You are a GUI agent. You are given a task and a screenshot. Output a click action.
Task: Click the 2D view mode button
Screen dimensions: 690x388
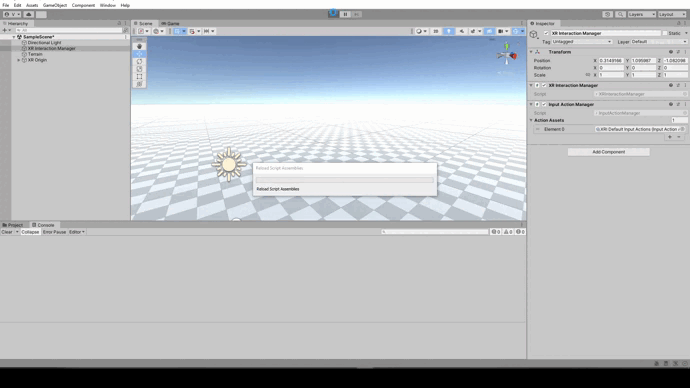(436, 31)
